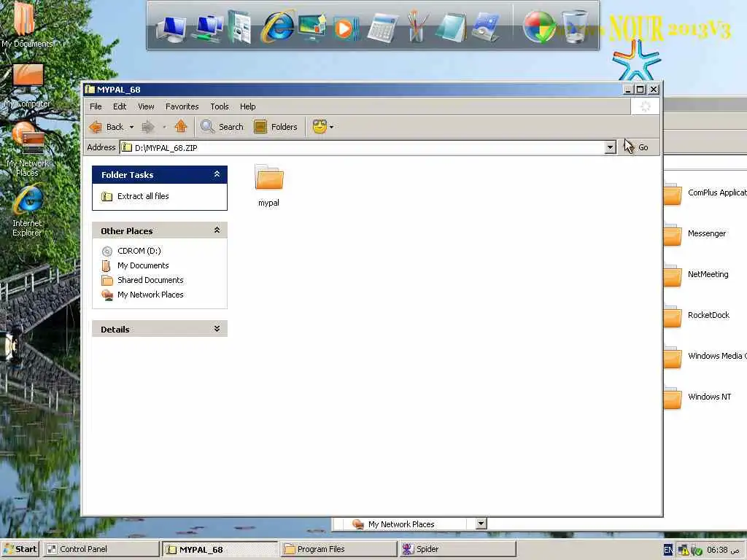This screenshot has height=560, width=747.
Task: Open Shared Documents in Other Places
Action: pos(150,280)
